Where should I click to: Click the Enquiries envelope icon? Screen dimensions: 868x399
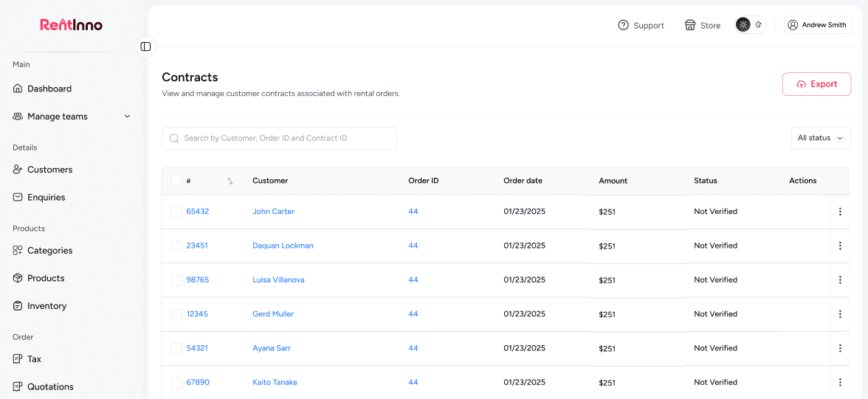(x=18, y=197)
